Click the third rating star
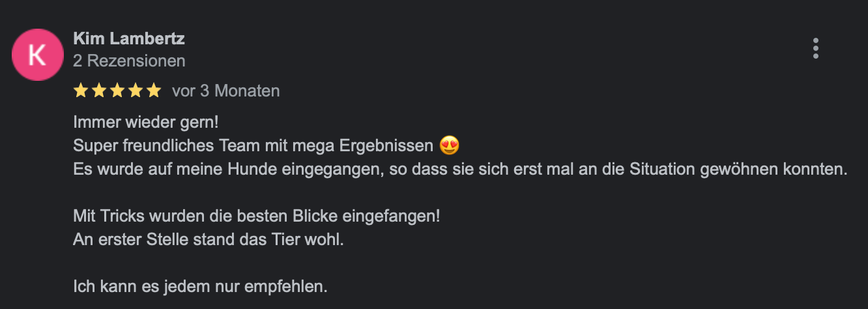Viewport: 868px width, 309px height. pos(117,91)
